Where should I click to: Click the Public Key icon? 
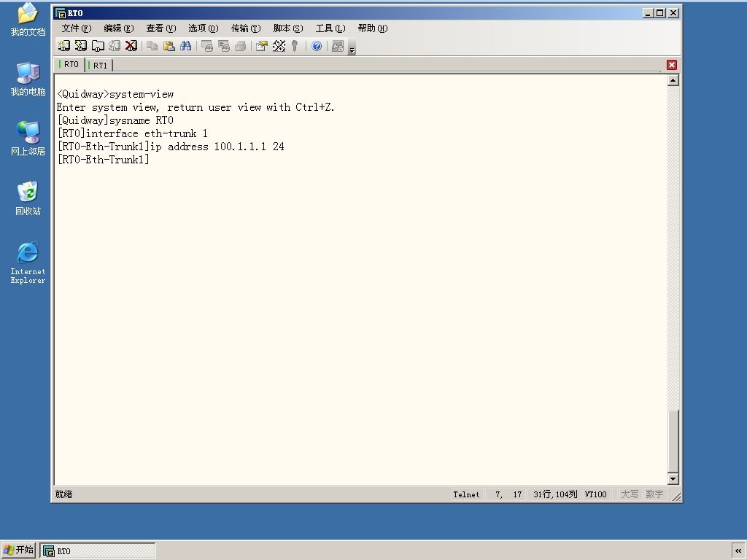pos(295,46)
